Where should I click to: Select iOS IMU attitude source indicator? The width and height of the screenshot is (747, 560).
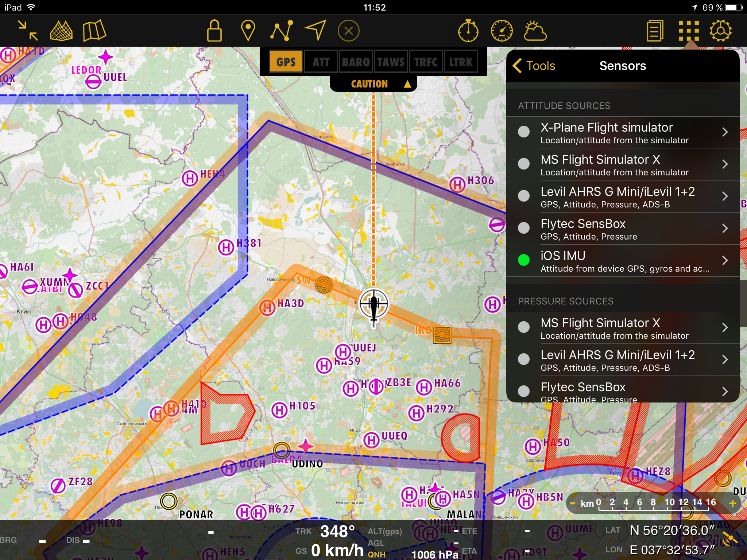click(x=524, y=260)
